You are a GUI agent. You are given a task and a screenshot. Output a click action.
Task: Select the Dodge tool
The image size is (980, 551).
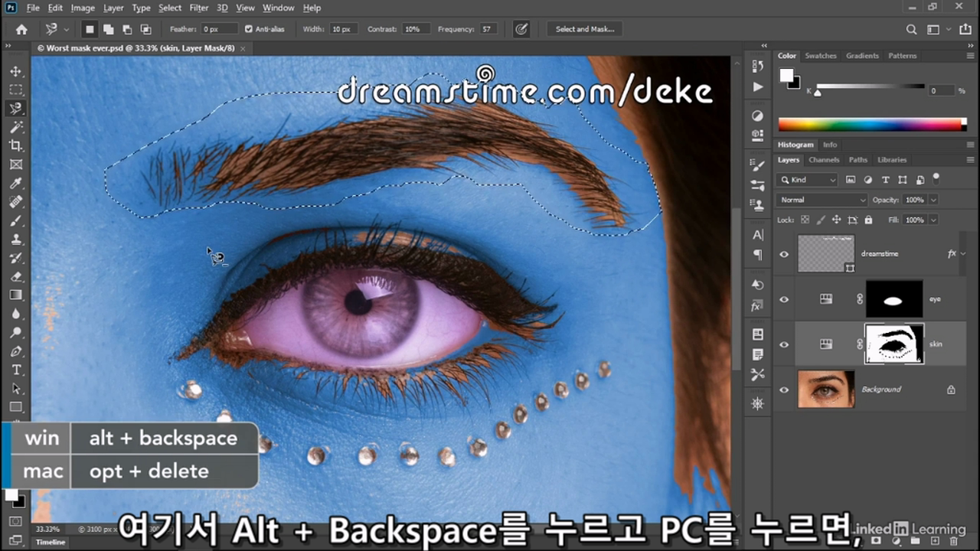click(x=16, y=332)
